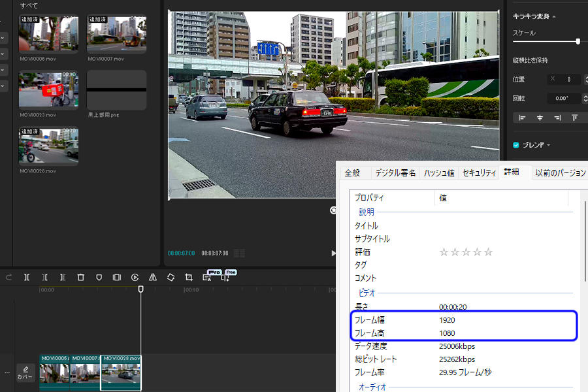The height and width of the screenshot is (392, 588).
Task: Click the split clip tool in timeline toolbar
Action: 27,277
